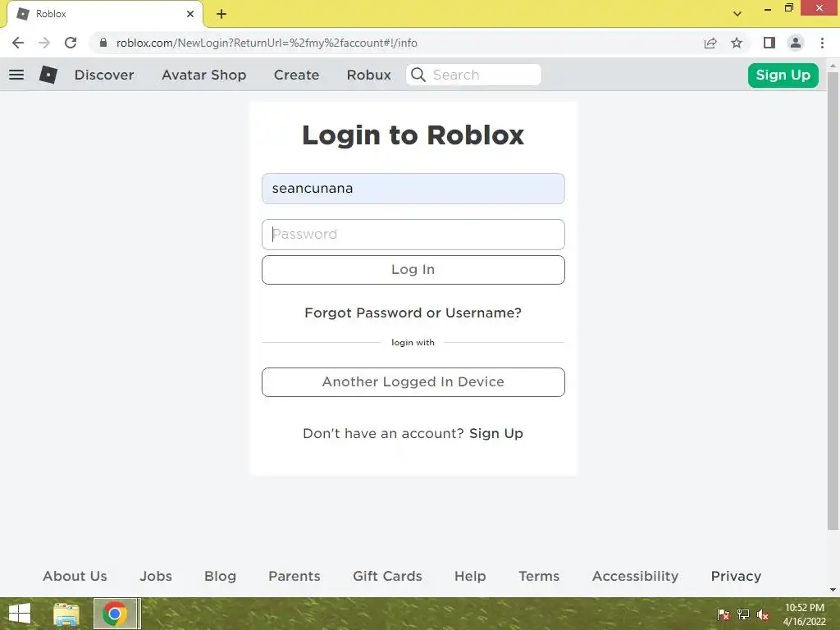Select the Roblox browser tab
The height and width of the screenshot is (630, 840).
(104, 14)
